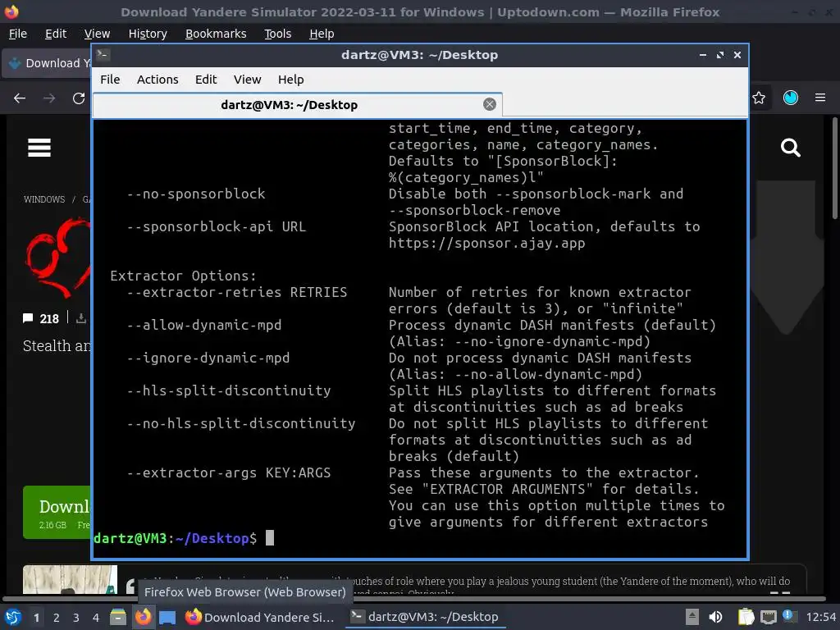Viewport: 840px width, 630px height.
Task: Click the Extractor Options: heading
Action: tap(183, 276)
